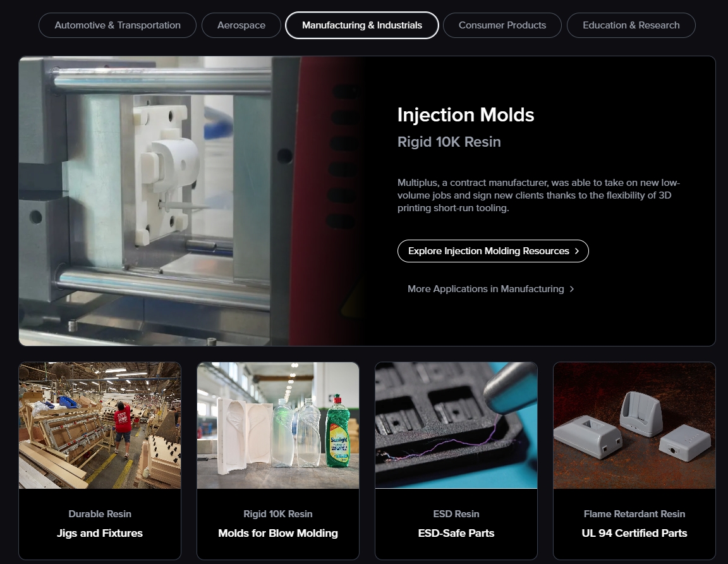728x564 pixels.
Task: Click the ESD-Safe Parts card title
Action: [x=456, y=533]
